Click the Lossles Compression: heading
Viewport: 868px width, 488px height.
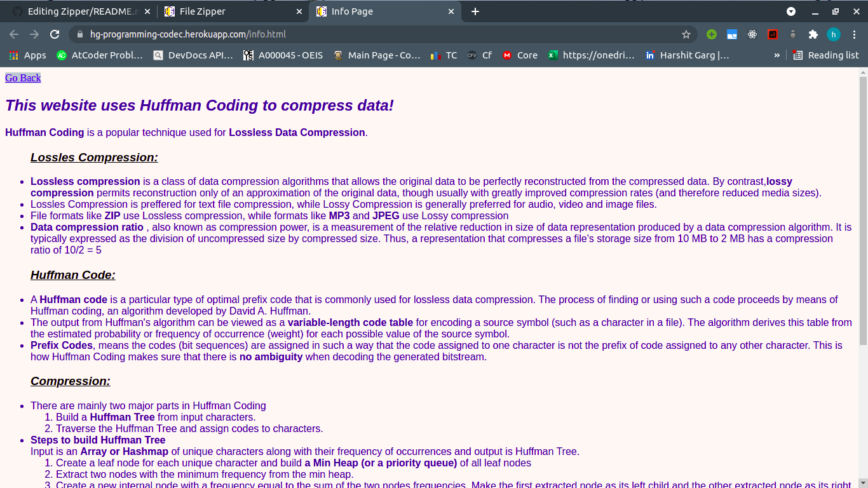tap(94, 158)
